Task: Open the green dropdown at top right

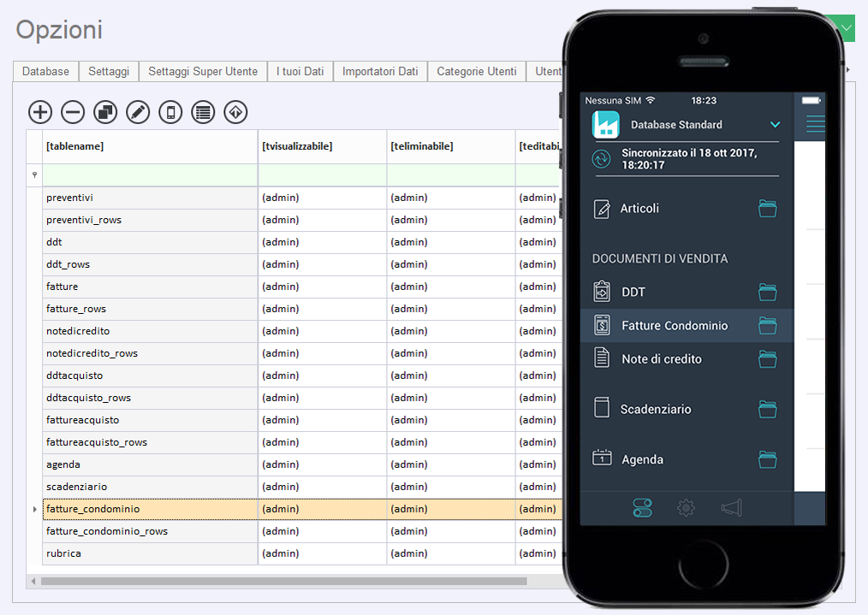Action: tap(846, 28)
